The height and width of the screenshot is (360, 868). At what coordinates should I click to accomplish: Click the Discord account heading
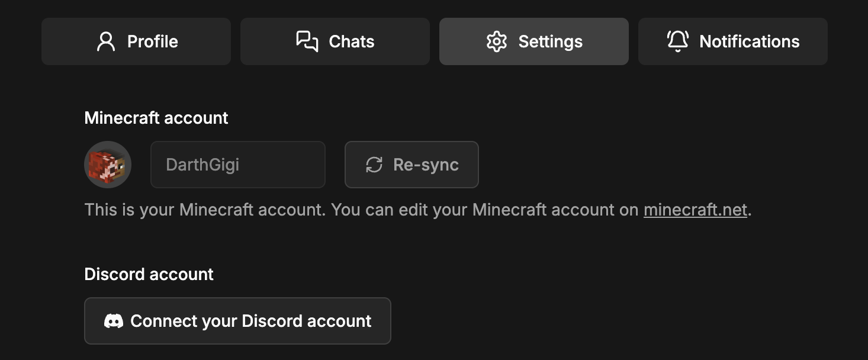[149, 274]
